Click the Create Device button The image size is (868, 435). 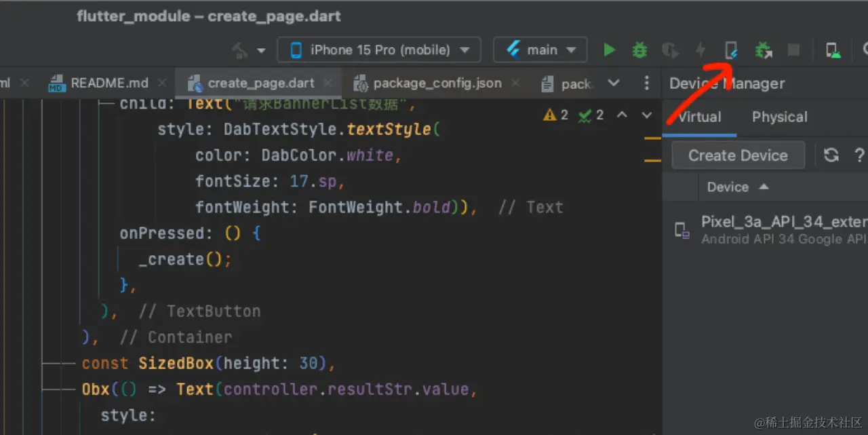pos(738,155)
